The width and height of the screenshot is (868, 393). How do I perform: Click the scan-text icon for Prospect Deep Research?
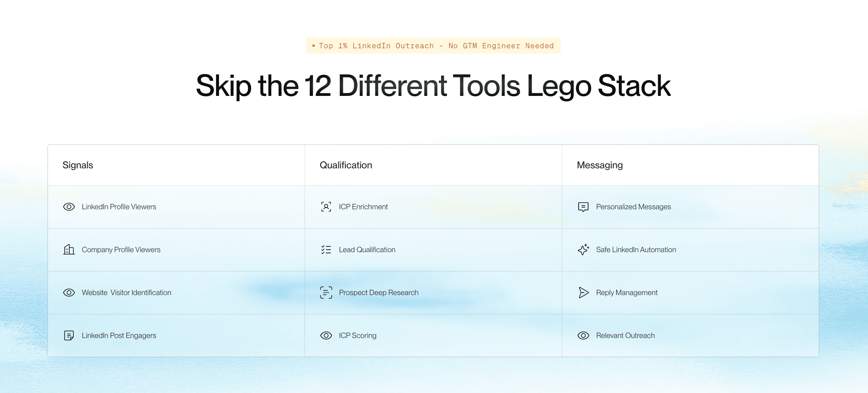pyautogui.click(x=326, y=292)
